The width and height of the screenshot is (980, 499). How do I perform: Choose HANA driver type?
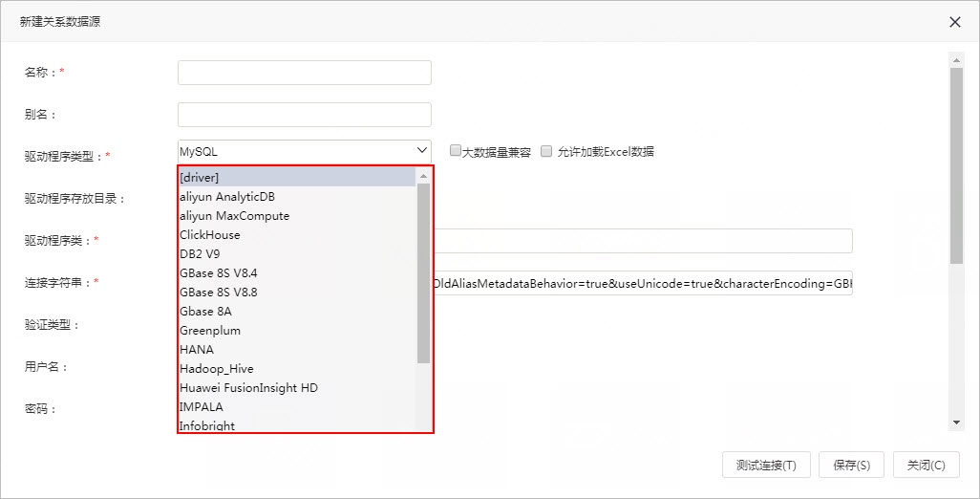pyautogui.click(x=297, y=350)
